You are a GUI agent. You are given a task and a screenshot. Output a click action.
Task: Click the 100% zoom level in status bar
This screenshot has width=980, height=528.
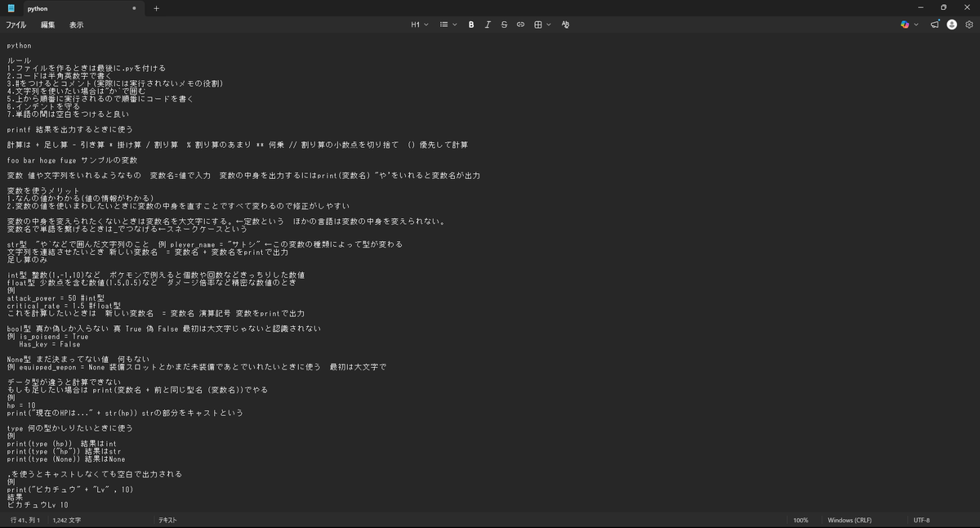tap(801, 520)
